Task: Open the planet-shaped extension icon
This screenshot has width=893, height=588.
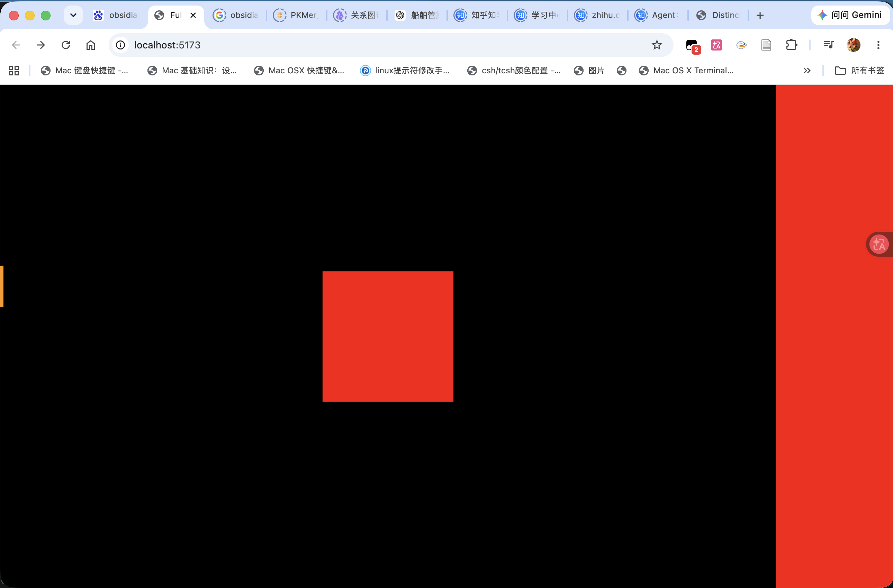Action: click(x=741, y=45)
